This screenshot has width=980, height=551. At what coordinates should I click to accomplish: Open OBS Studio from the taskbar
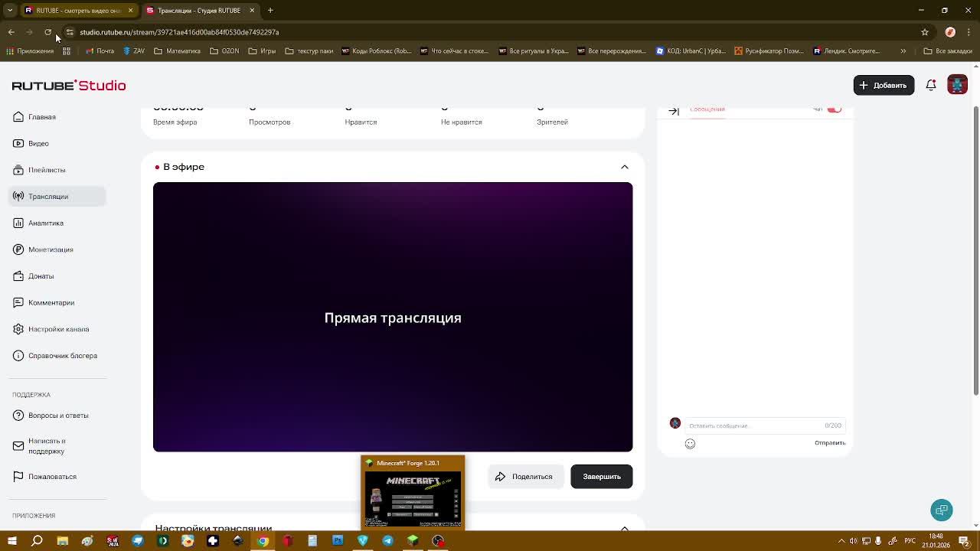(438, 541)
